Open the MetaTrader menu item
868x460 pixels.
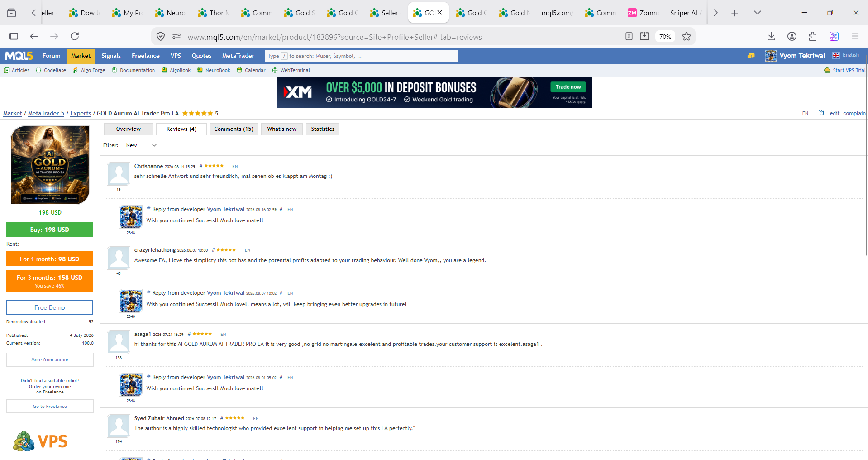pyautogui.click(x=238, y=56)
